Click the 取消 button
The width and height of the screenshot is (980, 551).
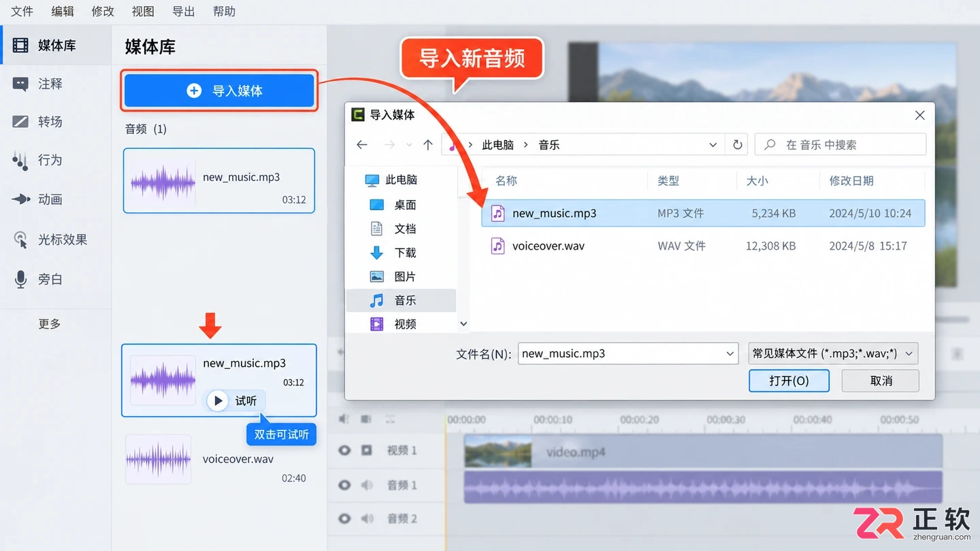point(881,381)
